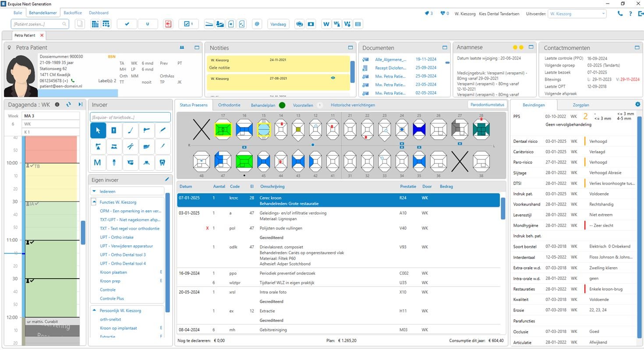
Task: Click the green Behandelplan status circle
Action: [x=282, y=105]
